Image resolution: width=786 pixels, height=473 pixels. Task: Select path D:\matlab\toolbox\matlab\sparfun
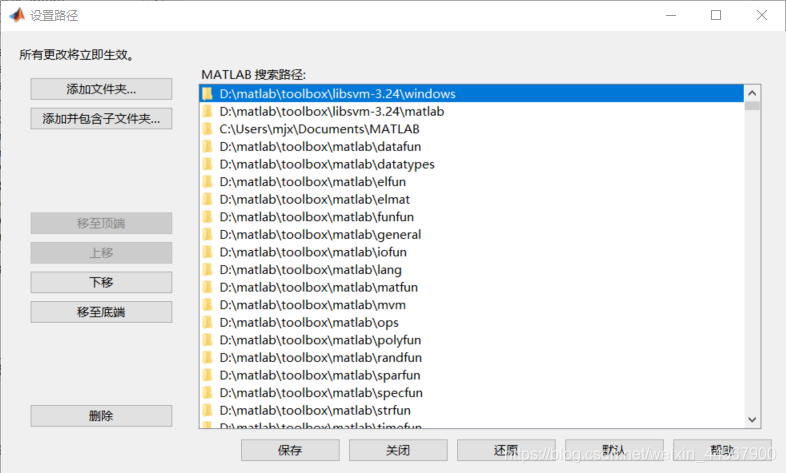click(x=472, y=375)
